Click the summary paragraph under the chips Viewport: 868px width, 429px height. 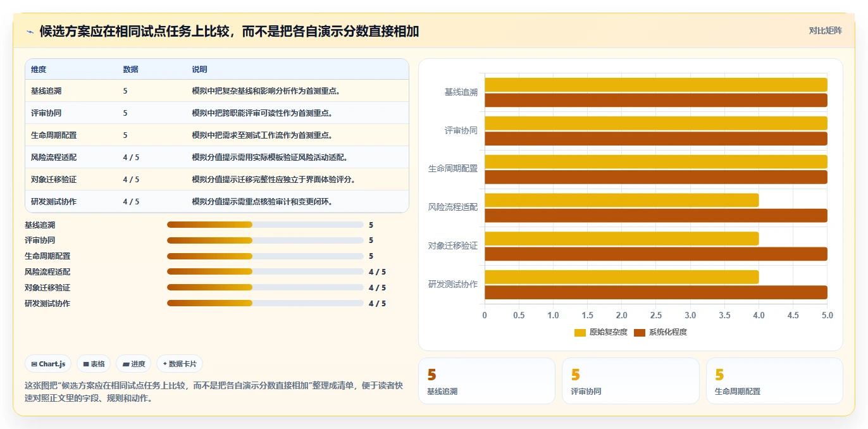click(x=214, y=392)
